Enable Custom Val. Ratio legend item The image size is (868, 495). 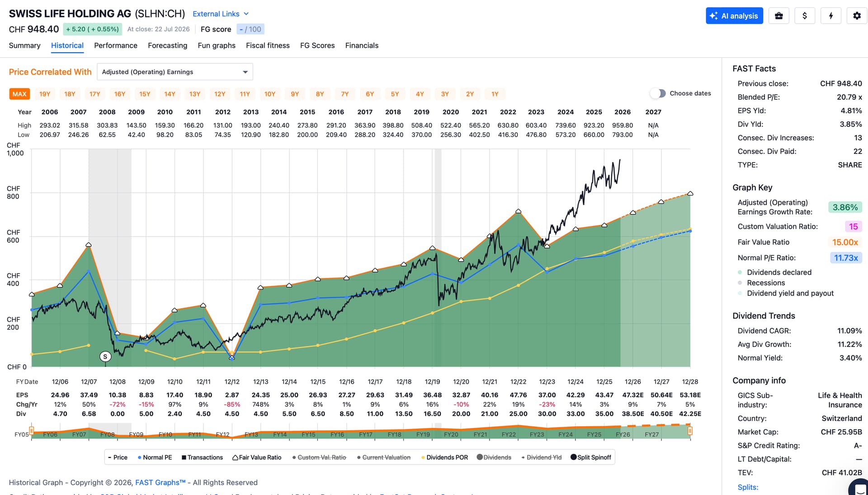[x=319, y=457]
